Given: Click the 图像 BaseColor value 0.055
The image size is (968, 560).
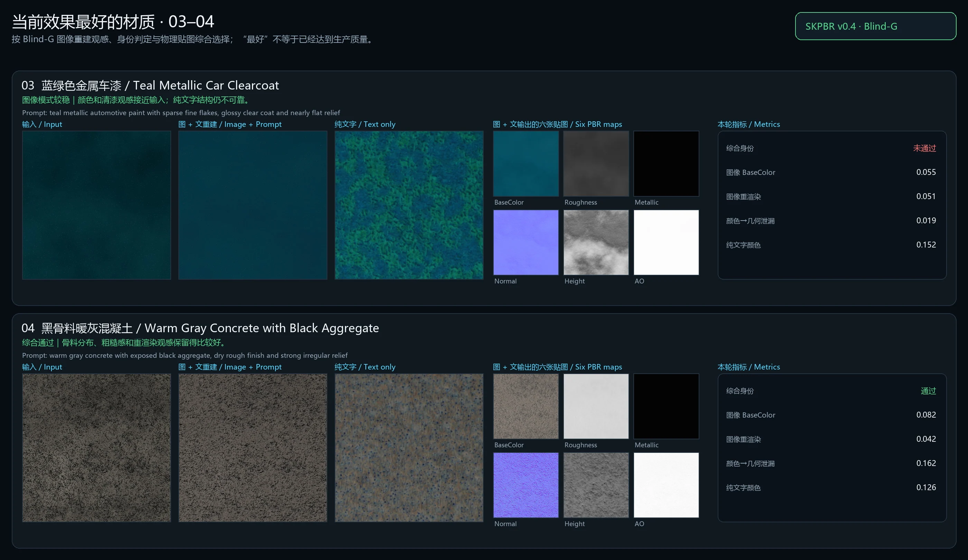Looking at the screenshot, I should click(926, 172).
